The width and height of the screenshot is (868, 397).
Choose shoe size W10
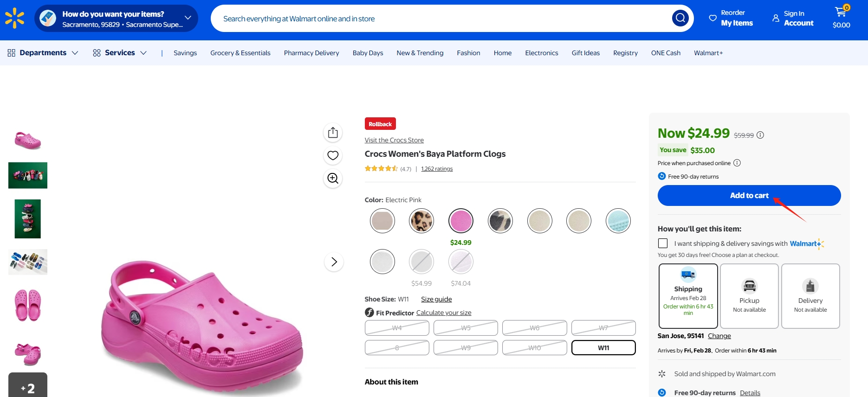(x=535, y=348)
